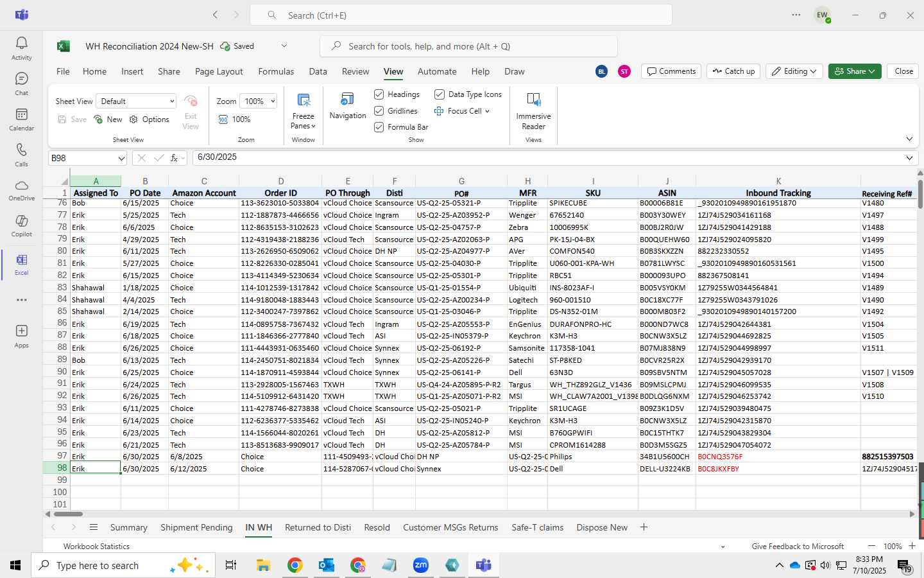Open the File menu
Screen dimensions: 924x578
pyautogui.click(x=63, y=71)
